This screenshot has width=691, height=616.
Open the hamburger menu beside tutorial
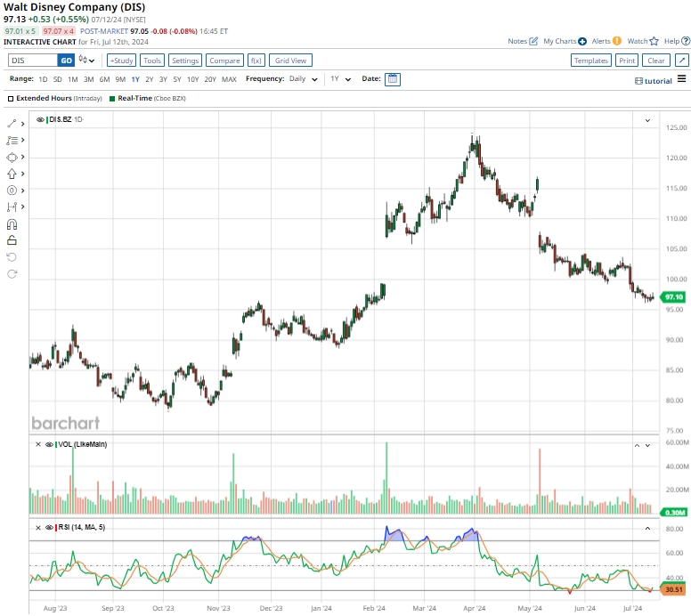pos(681,79)
